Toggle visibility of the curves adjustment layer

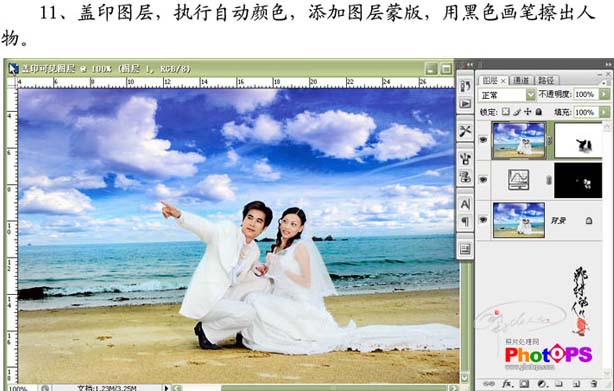484,180
